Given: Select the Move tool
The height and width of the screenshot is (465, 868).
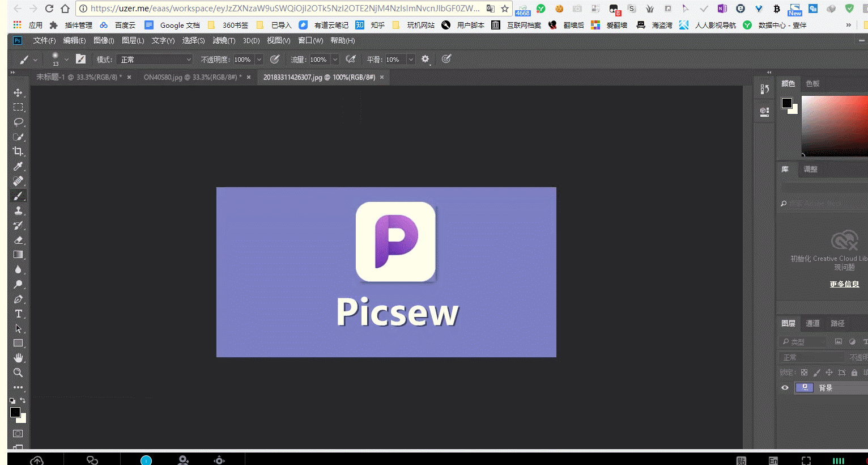Looking at the screenshot, I should (x=18, y=92).
